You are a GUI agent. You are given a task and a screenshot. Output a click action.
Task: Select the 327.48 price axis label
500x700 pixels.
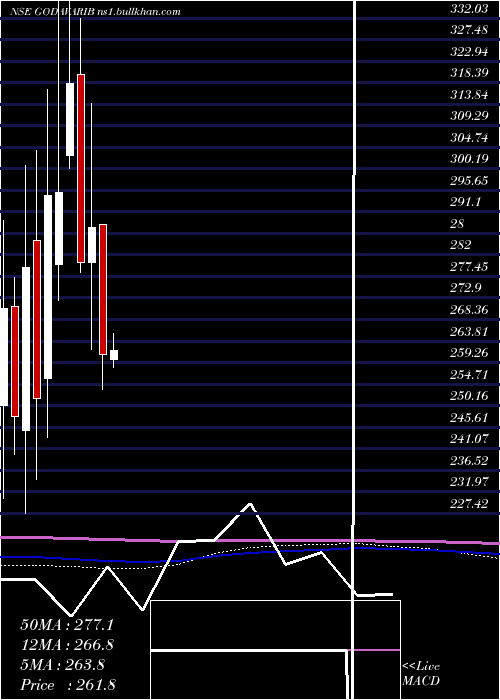469,30
